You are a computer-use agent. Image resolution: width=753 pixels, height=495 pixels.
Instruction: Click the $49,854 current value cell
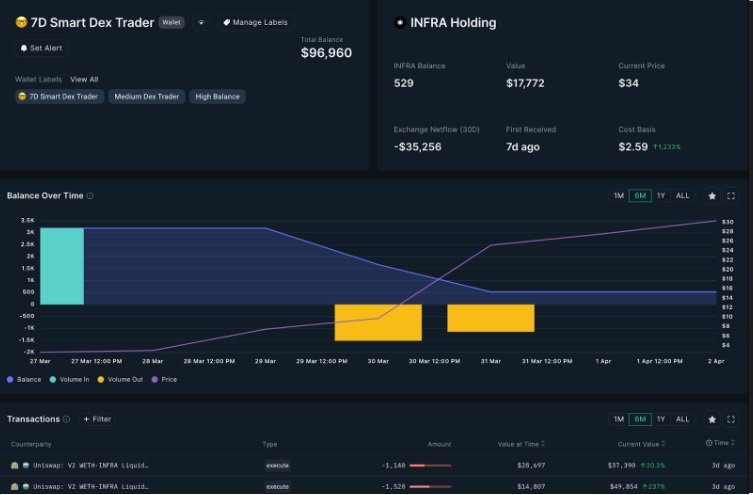622,486
